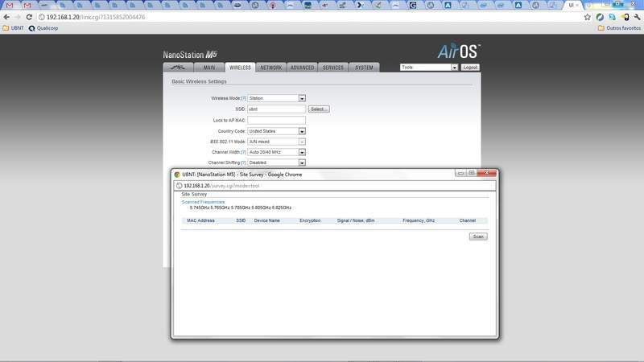Viewport: 644px width, 362px height.
Task: Expand the Tools dropdown menu
Action: point(429,68)
